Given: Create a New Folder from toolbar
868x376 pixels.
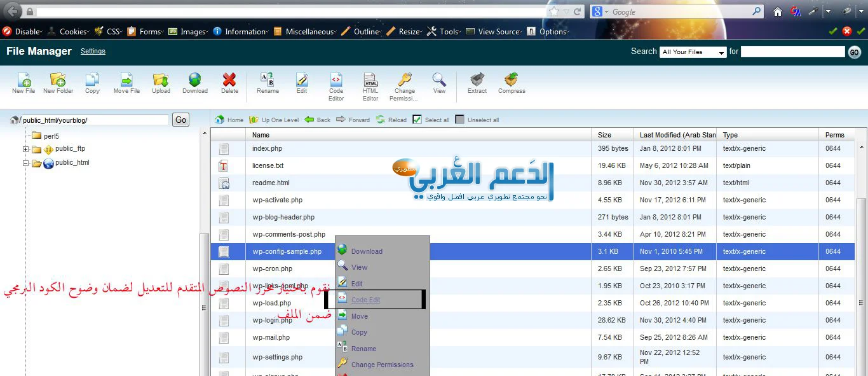Looking at the screenshot, I should (x=58, y=83).
